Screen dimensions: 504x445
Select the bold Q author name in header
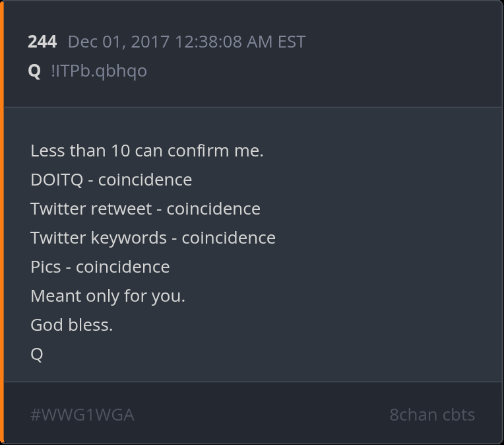35,71
